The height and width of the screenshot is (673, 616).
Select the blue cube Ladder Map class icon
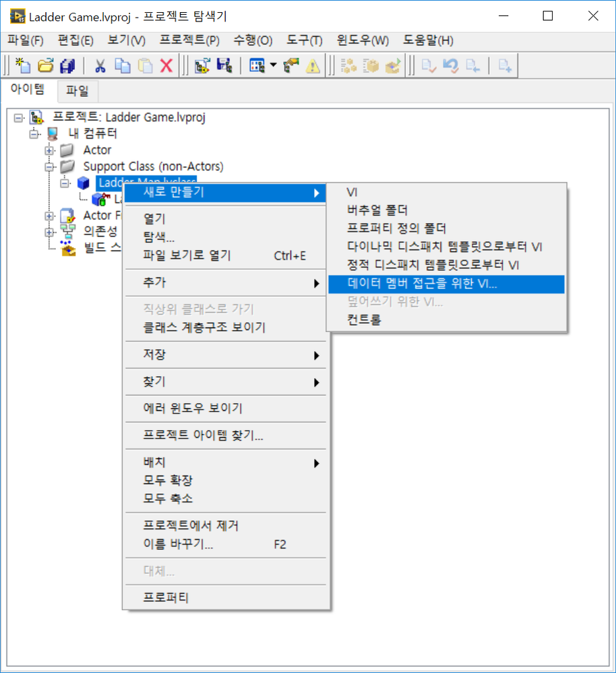pyautogui.click(x=84, y=183)
